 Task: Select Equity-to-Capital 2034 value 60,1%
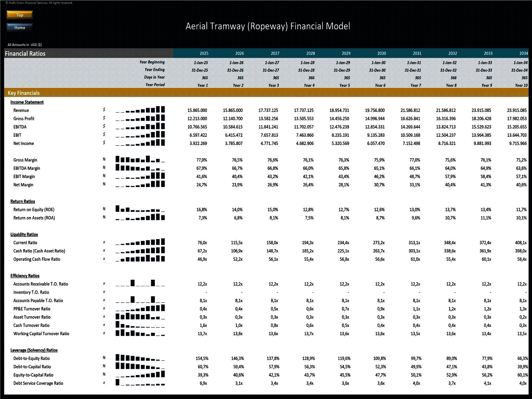(523, 375)
